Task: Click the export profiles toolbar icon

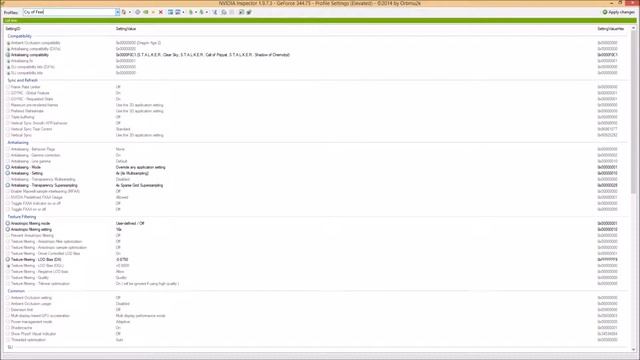Action: pyautogui.click(x=191, y=12)
